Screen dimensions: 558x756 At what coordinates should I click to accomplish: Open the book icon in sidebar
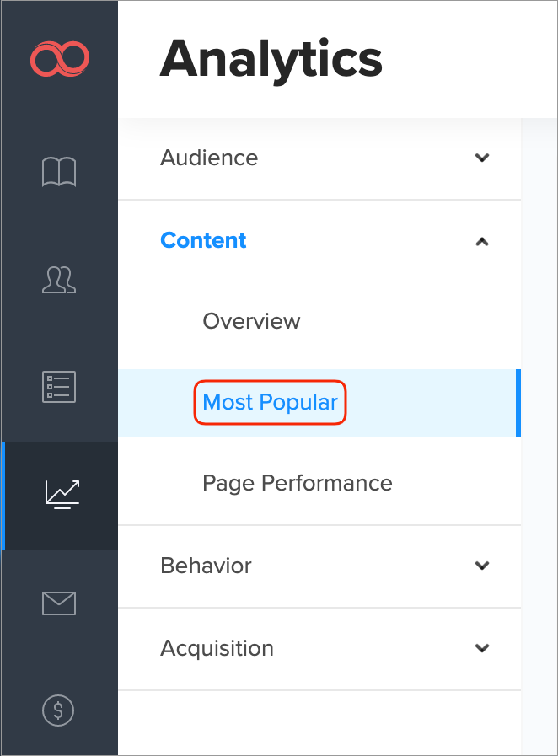[x=59, y=172]
